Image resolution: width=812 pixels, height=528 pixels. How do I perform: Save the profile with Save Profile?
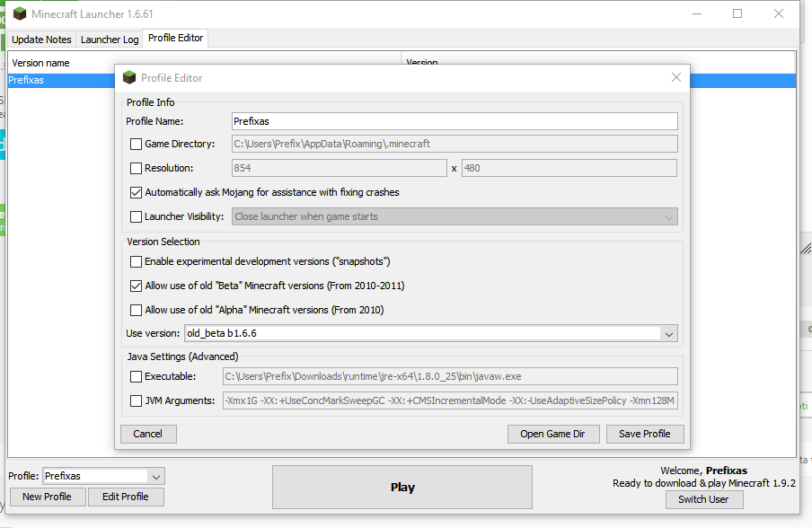645,435
